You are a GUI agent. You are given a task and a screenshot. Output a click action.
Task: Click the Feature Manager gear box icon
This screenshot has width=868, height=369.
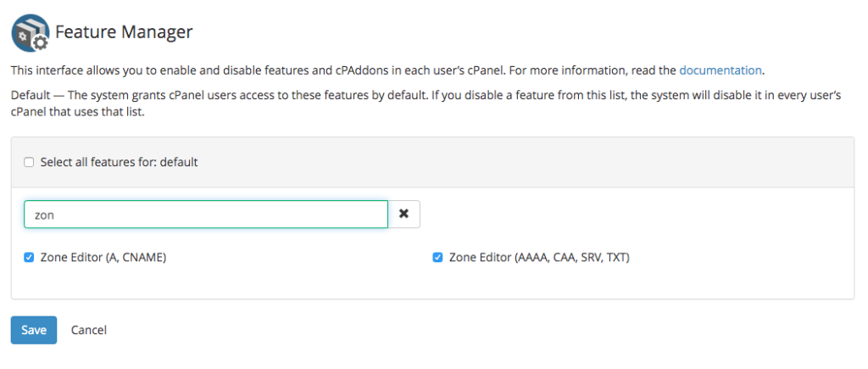pos(31,34)
